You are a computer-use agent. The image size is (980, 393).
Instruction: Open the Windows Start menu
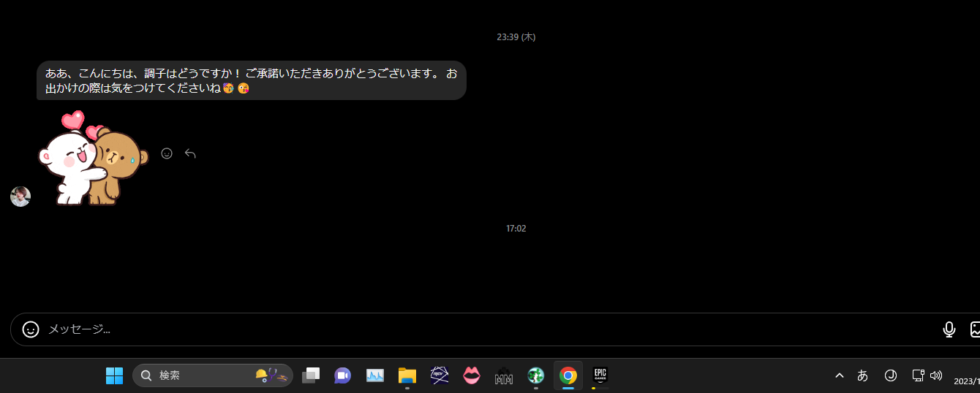coord(114,375)
